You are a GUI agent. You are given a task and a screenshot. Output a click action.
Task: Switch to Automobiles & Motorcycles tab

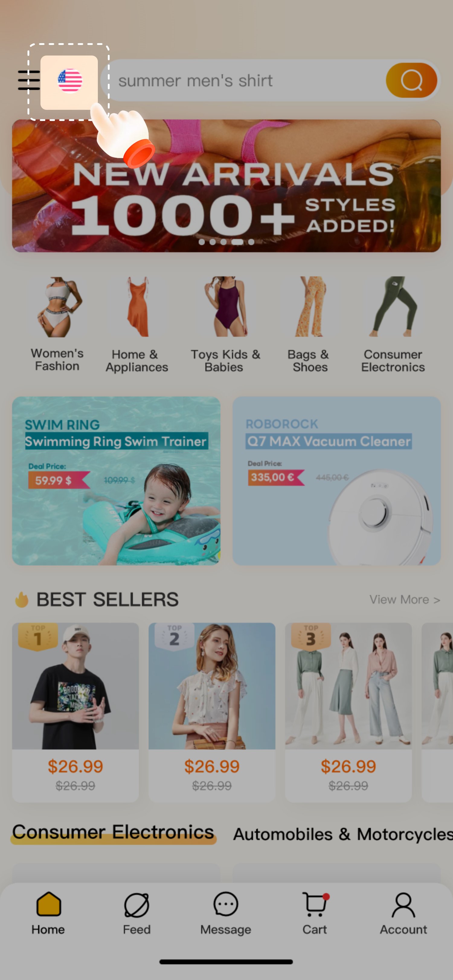click(342, 834)
